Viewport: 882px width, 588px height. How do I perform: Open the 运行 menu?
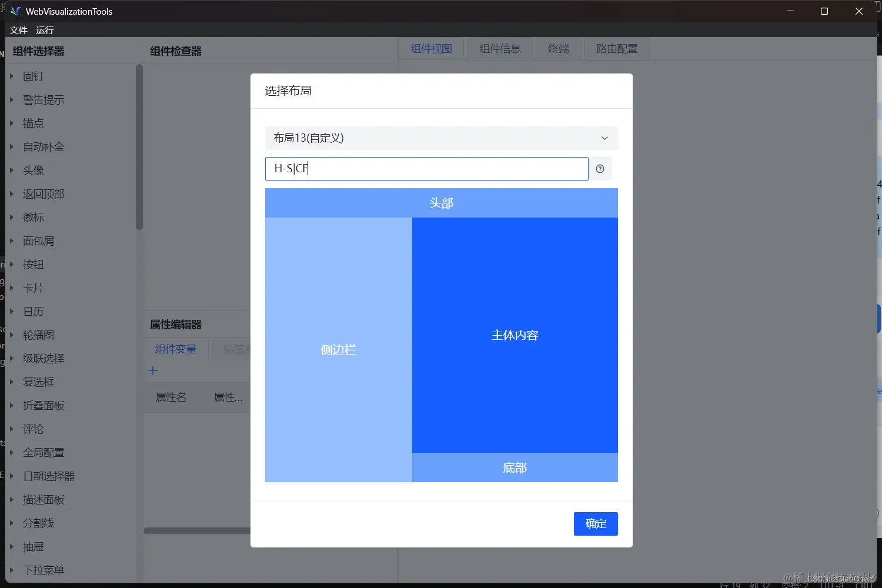pos(45,30)
